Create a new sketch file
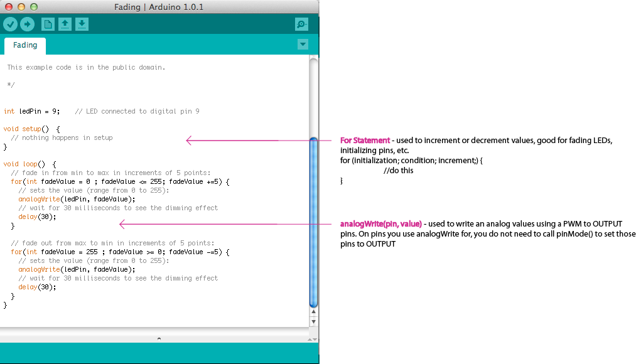 click(x=48, y=24)
